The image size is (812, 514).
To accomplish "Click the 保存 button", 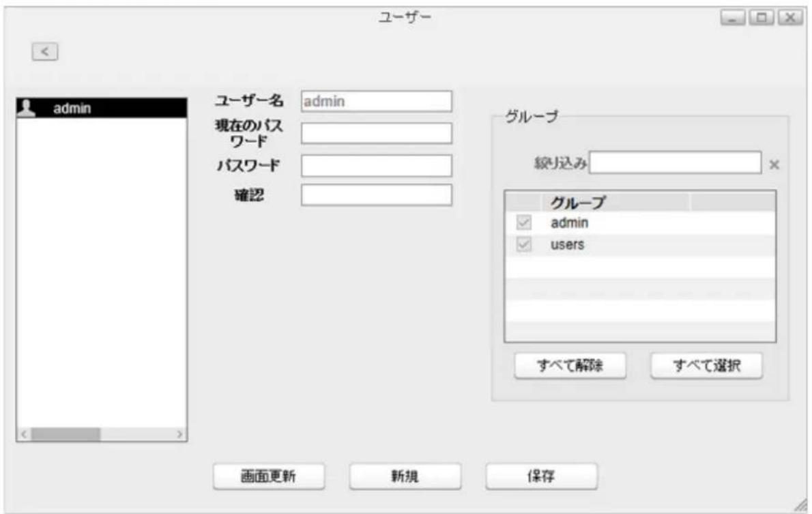I will (541, 476).
